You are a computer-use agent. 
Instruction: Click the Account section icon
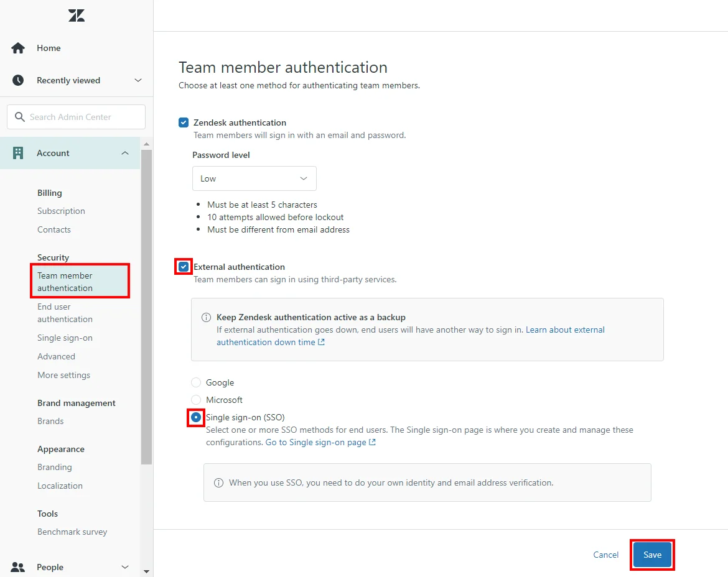click(17, 152)
